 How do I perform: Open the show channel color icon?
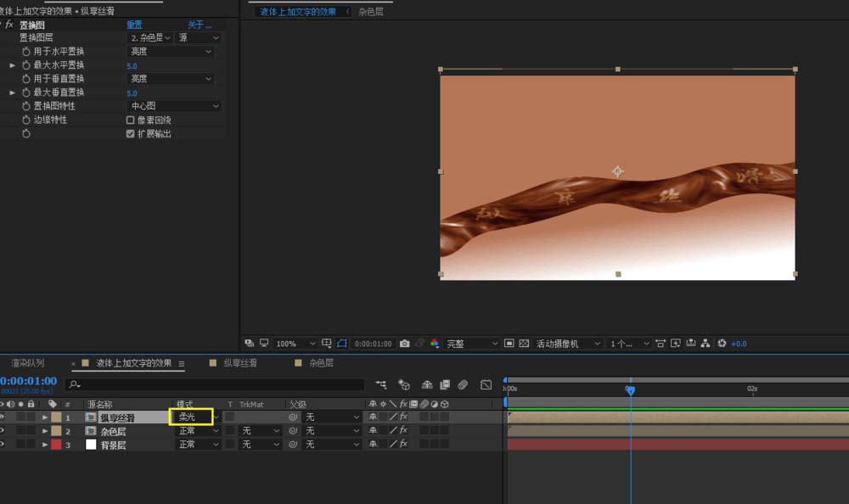pyautogui.click(x=435, y=344)
